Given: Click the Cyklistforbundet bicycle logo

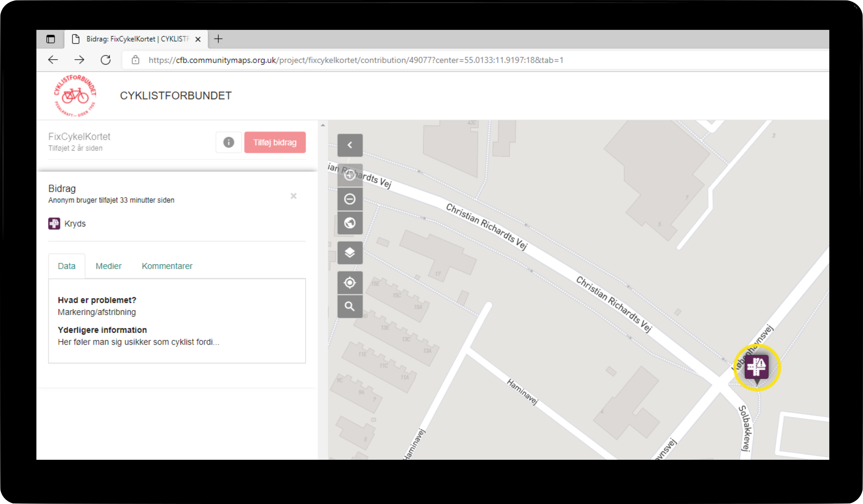Looking at the screenshot, I should tap(75, 96).
